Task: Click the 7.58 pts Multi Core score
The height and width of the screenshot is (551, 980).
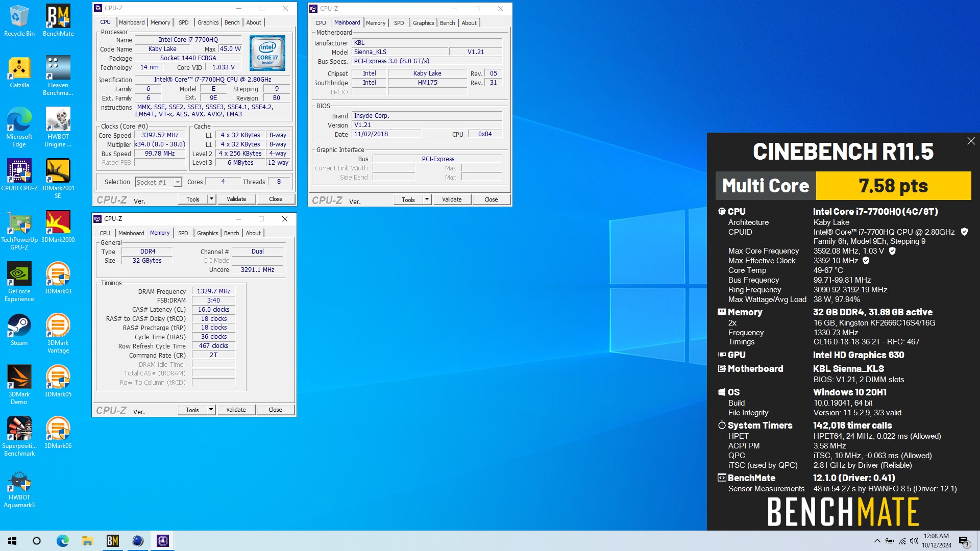Action: pos(893,186)
